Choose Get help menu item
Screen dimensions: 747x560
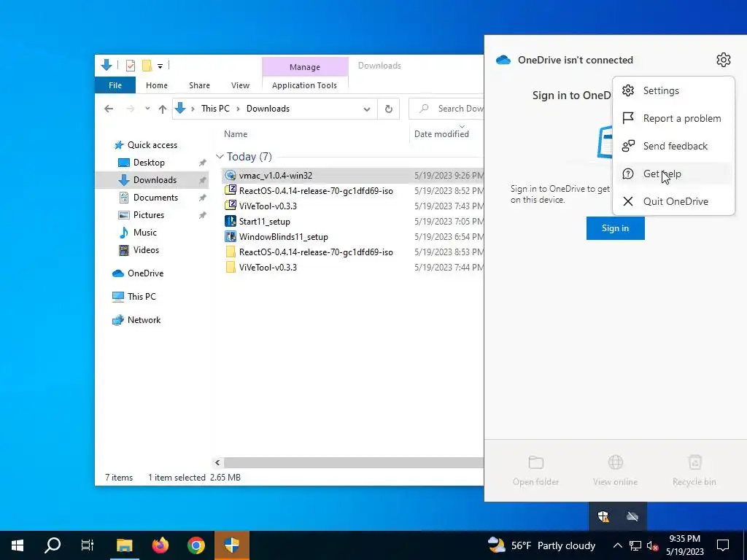(673, 174)
